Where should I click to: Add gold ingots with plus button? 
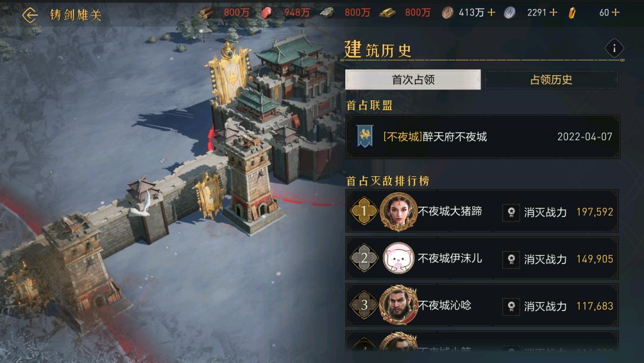pos(615,13)
